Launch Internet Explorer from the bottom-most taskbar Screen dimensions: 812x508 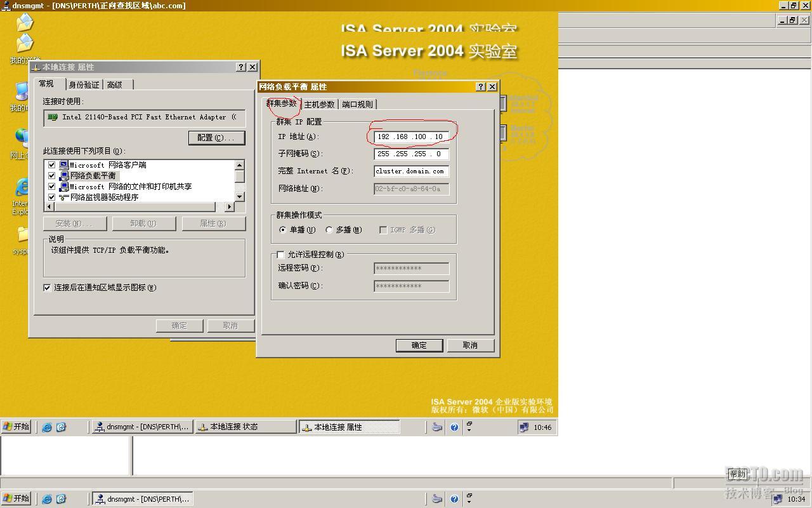pyautogui.click(x=47, y=499)
